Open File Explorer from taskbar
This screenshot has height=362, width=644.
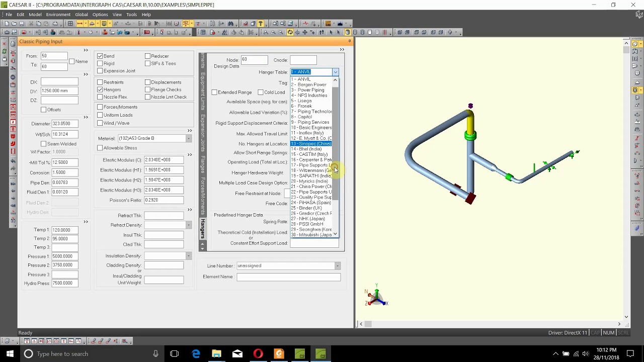(216, 354)
